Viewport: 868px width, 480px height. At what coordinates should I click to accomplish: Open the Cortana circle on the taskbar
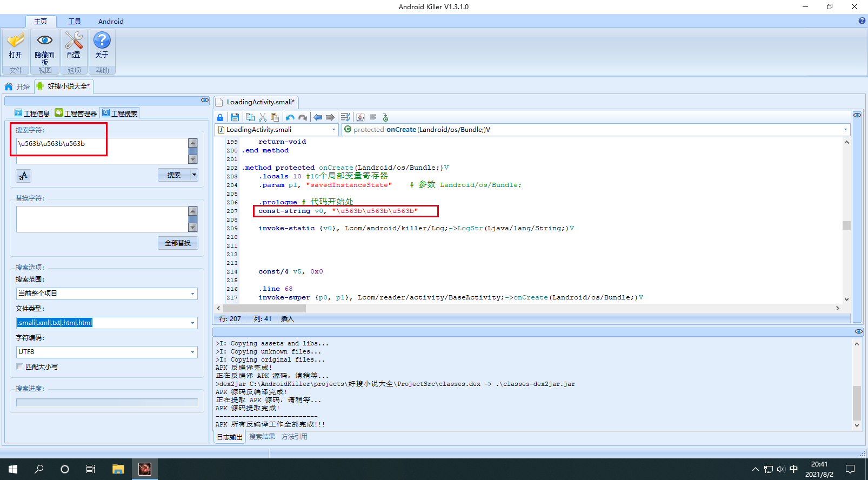pos(65,469)
